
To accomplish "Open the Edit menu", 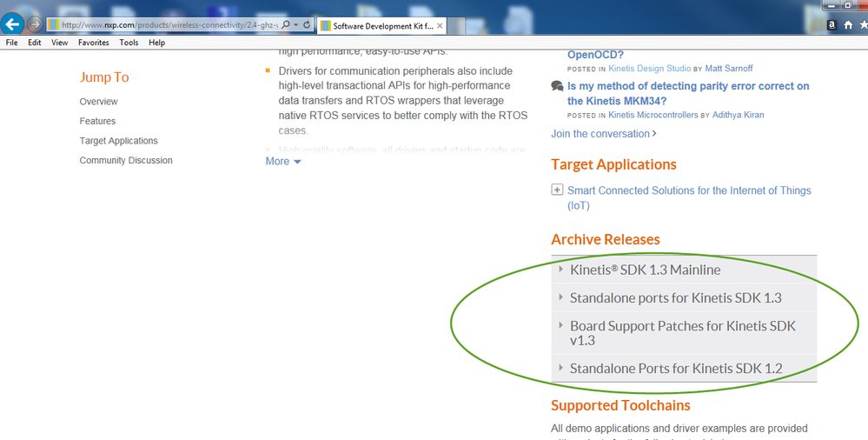I will pos(35,42).
